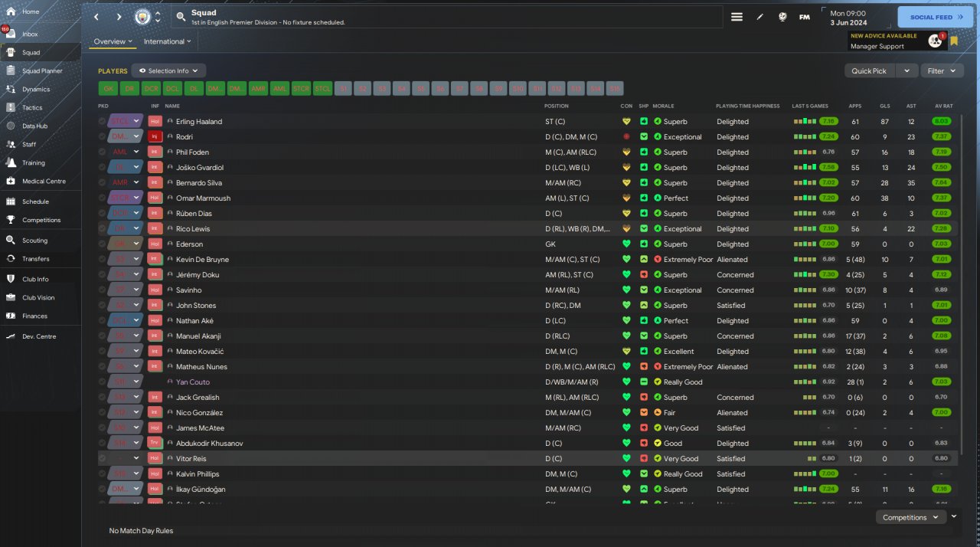Tick the selection circle for Erling Haaland
The width and height of the screenshot is (980, 547).
tap(102, 121)
